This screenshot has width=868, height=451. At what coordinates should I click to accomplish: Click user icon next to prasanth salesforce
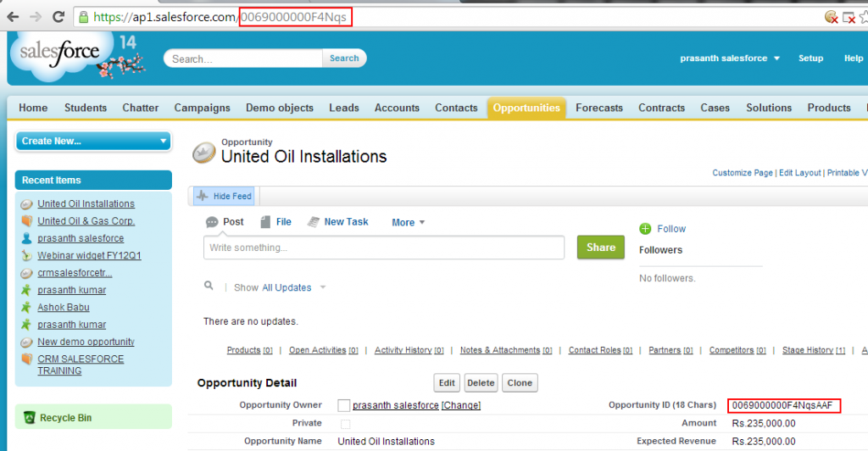[x=26, y=238]
